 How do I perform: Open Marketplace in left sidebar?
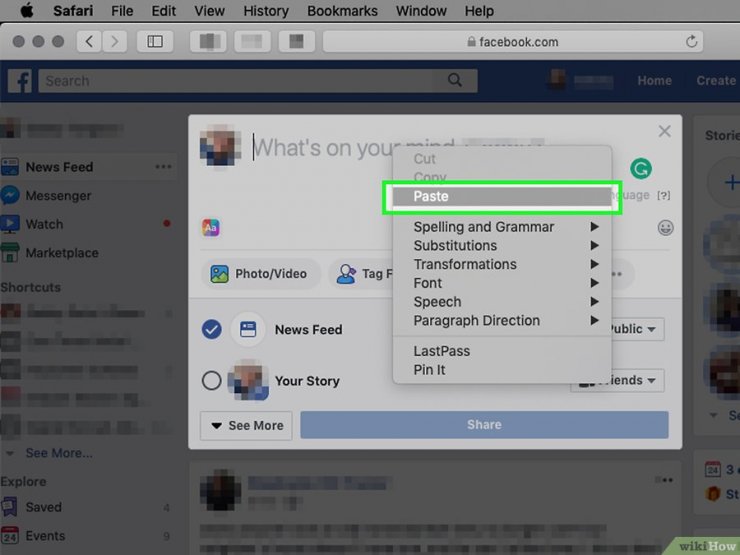pyautogui.click(x=62, y=253)
